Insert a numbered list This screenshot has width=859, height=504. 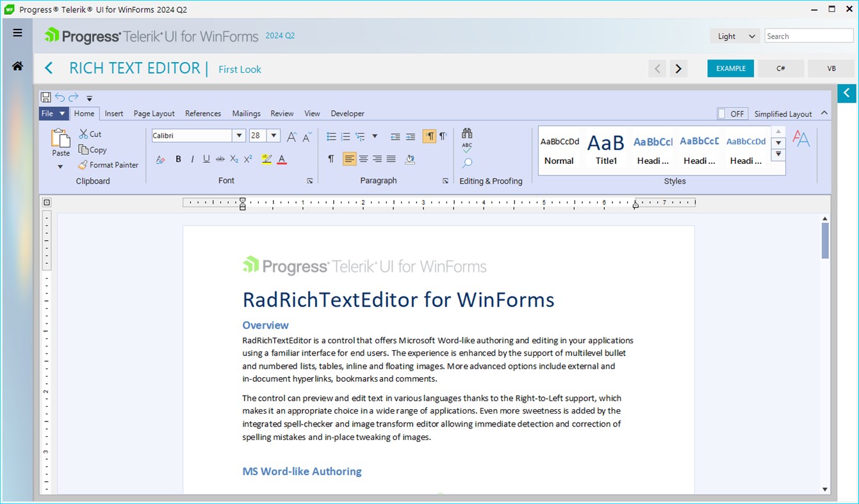coord(346,136)
